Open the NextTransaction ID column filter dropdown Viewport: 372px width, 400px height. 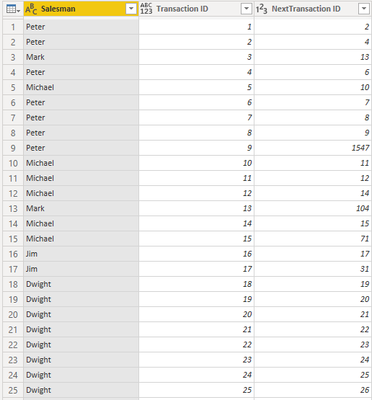[x=364, y=9]
